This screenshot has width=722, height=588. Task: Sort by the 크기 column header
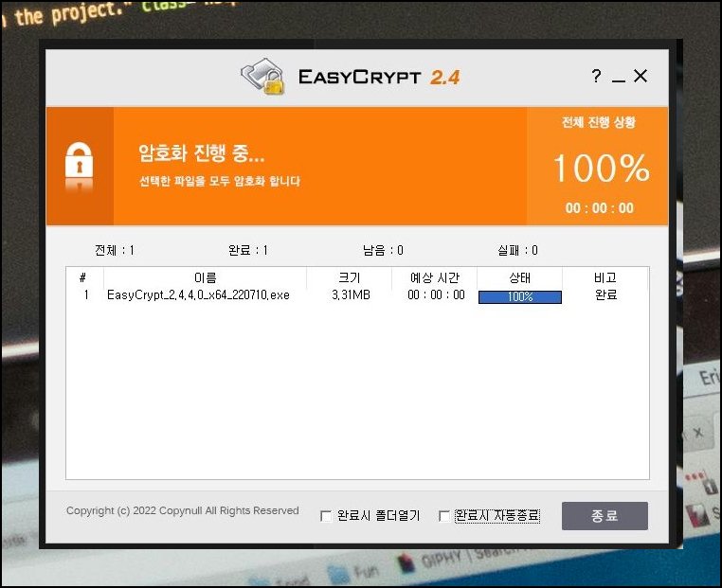[349, 277]
